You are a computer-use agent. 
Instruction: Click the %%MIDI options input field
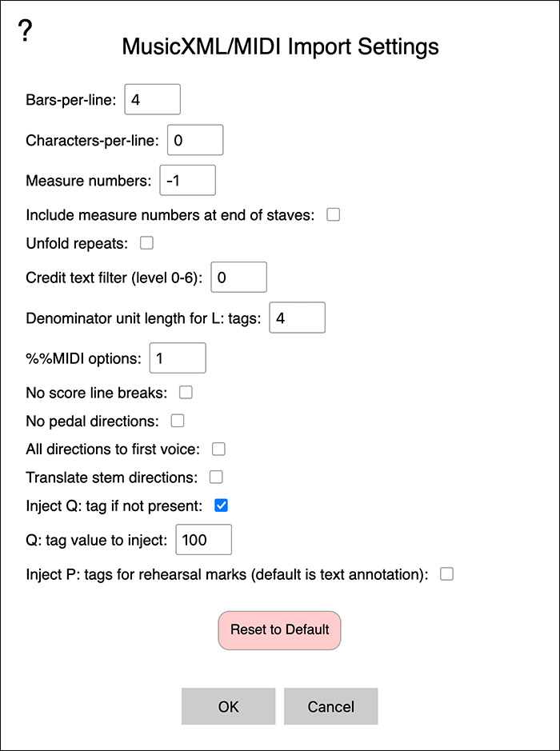click(x=178, y=358)
